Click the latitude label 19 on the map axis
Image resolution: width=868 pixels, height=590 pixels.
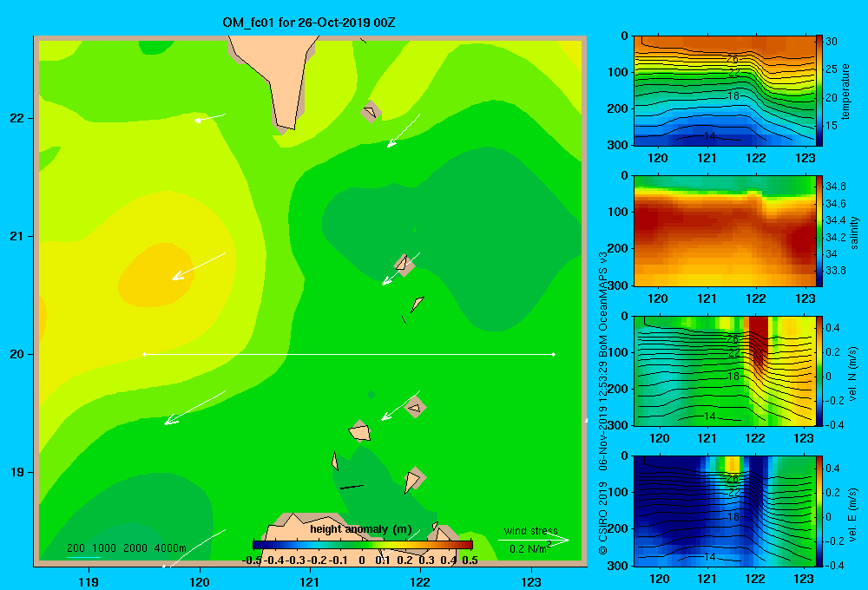[17, 472]
